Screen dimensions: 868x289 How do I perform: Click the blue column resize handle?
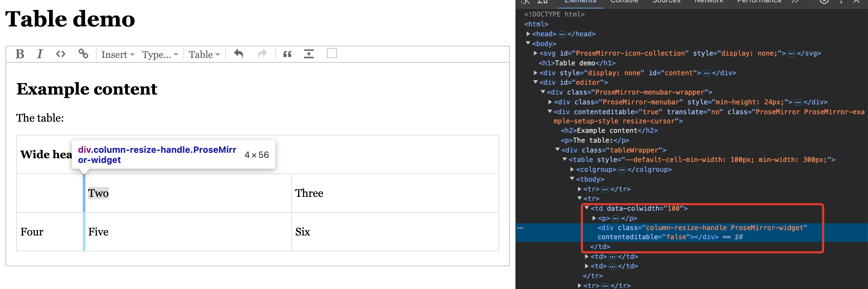[84, 203]
